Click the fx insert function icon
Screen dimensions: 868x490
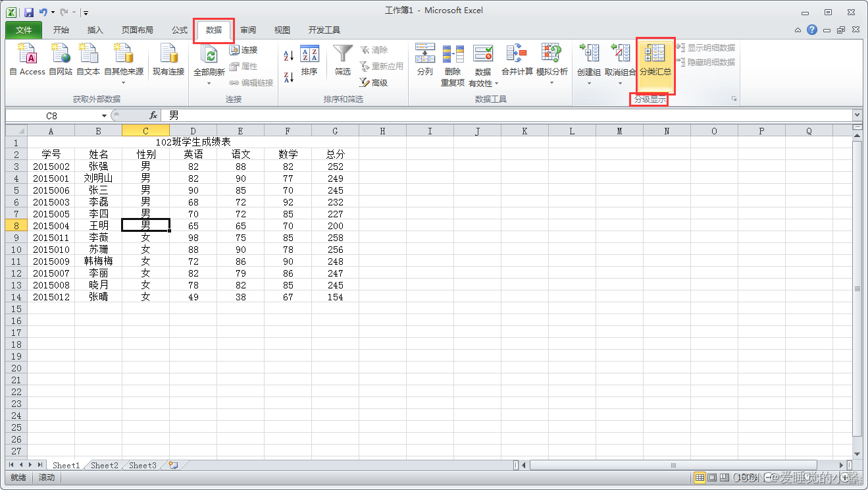point(153,115)
